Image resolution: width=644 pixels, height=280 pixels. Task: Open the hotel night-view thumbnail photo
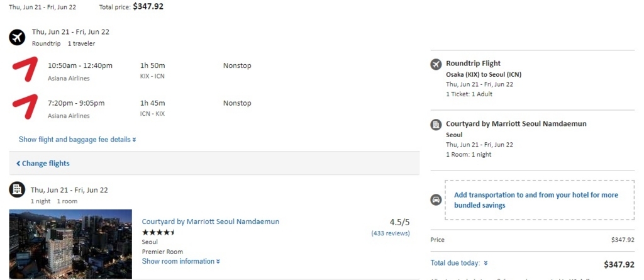(x=70, y=244)
